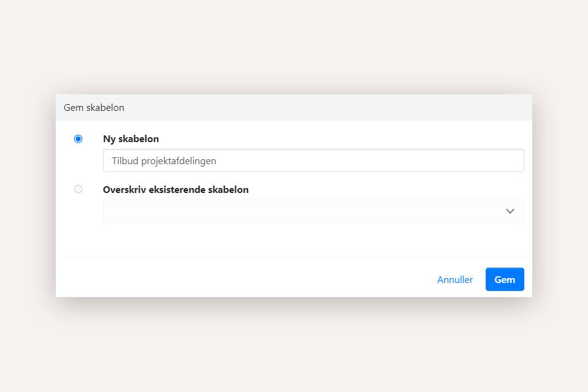Save the template with the Gem button
This screenshot has height=392, width=588.
pyautogui.click(x=504, y=279)
